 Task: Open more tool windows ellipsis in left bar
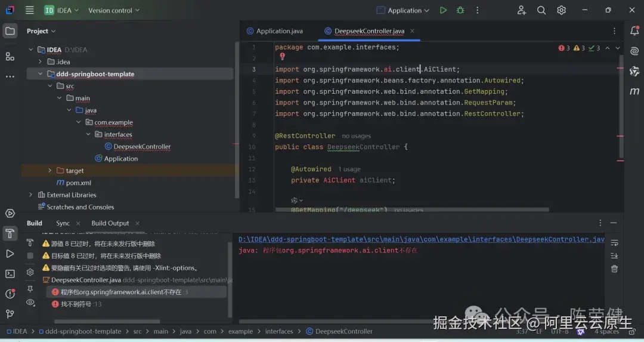[10, 76]
